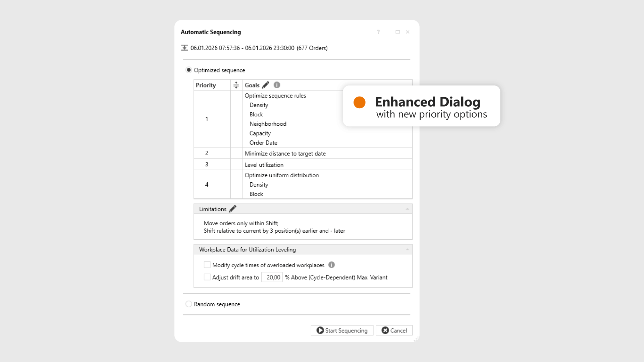
Task: Collapse the Limitations section
Action: pyautogui.click(x=407, y=209)
